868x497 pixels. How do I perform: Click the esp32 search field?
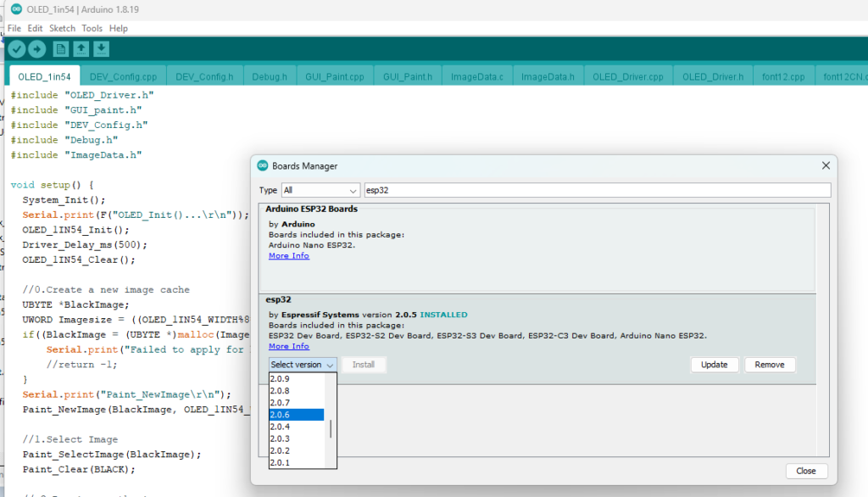point(598,190)
